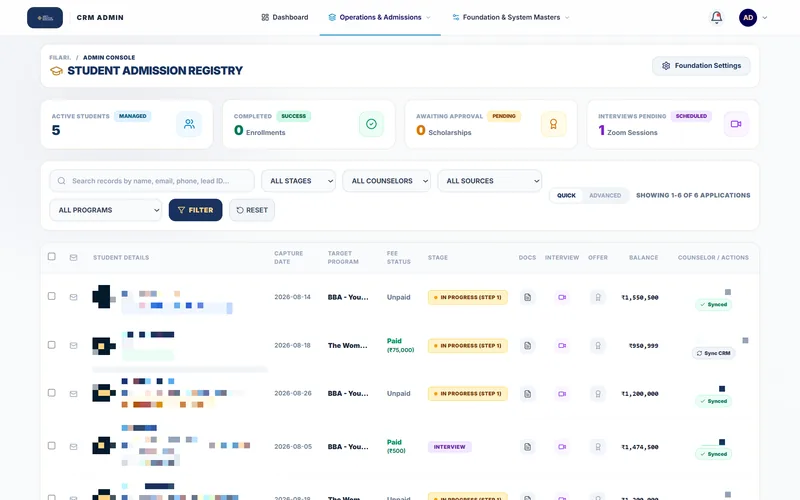Screen dimensions: 800x500
Task: Click the AD user avatar
Action: 748,17
